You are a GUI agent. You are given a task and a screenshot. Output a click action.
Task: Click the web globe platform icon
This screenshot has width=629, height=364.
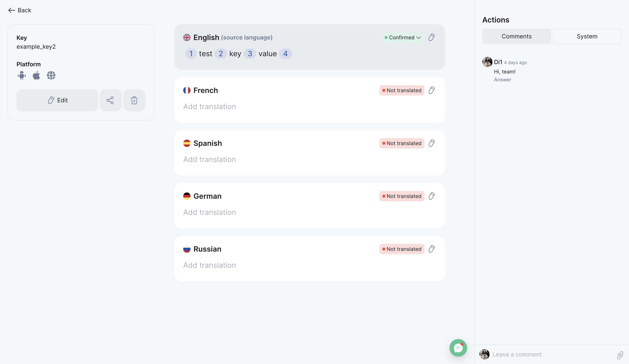pos(51,75)
